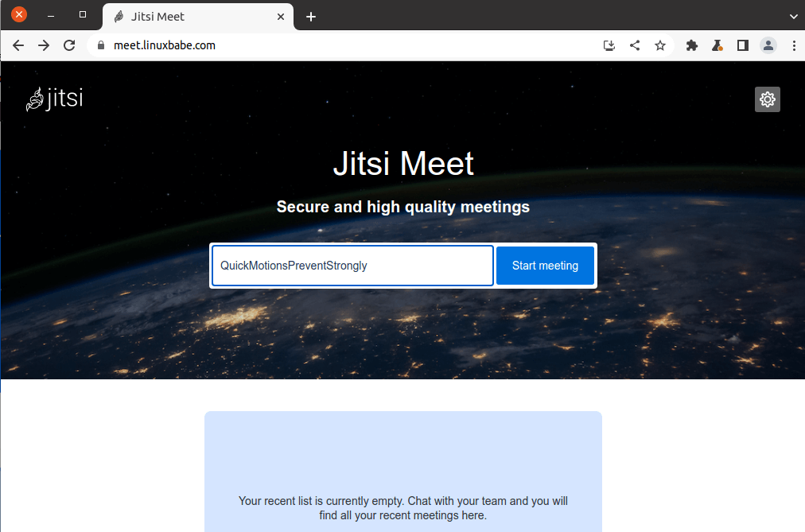
Task: Toggle the browser side panel
Action: click(742, 45)
